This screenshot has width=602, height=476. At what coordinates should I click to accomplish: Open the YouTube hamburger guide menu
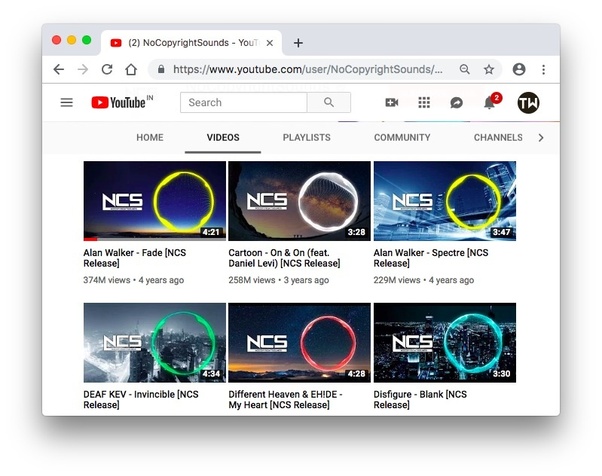67,102
